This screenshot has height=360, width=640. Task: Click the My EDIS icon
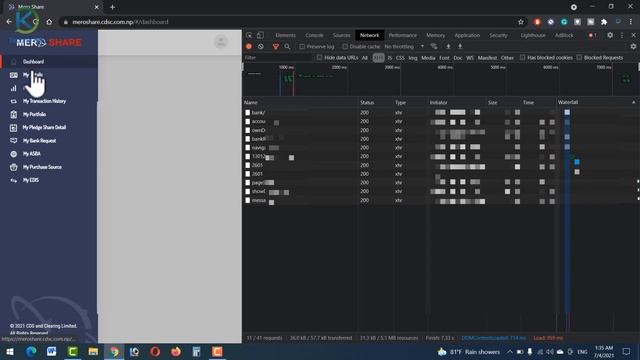(13, 180)
